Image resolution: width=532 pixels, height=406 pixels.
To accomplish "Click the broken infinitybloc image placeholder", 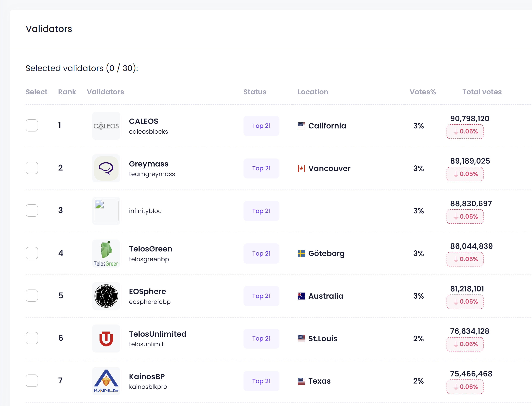I will (x=106, y=211).
